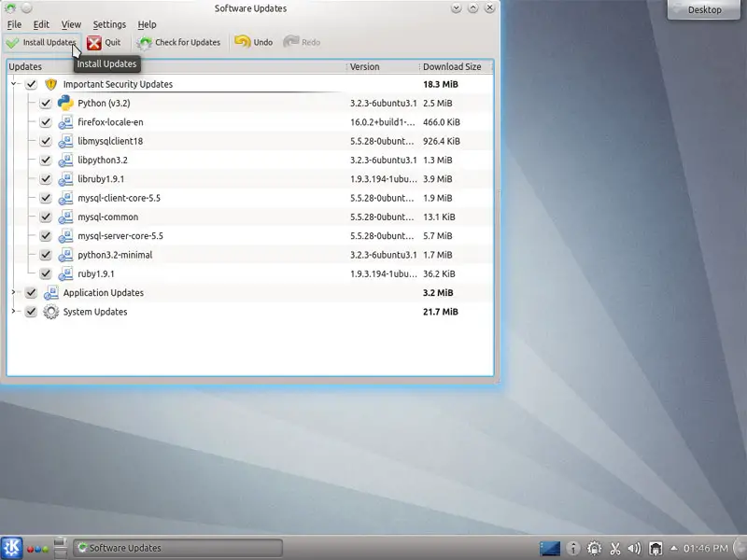The width and height of the screenshot is (747, 560).
Task: Uncheck the Important Security Updates checkbox
Action: pos(31,84)
